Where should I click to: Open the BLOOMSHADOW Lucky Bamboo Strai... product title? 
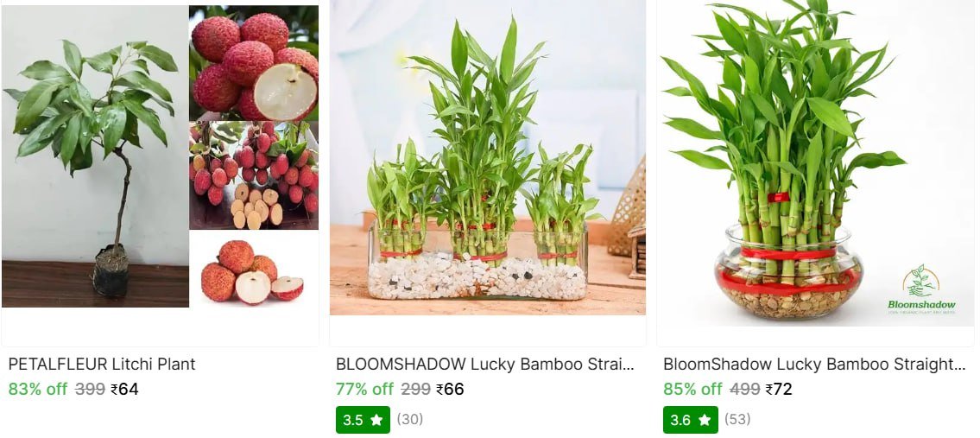pos(485,364)
